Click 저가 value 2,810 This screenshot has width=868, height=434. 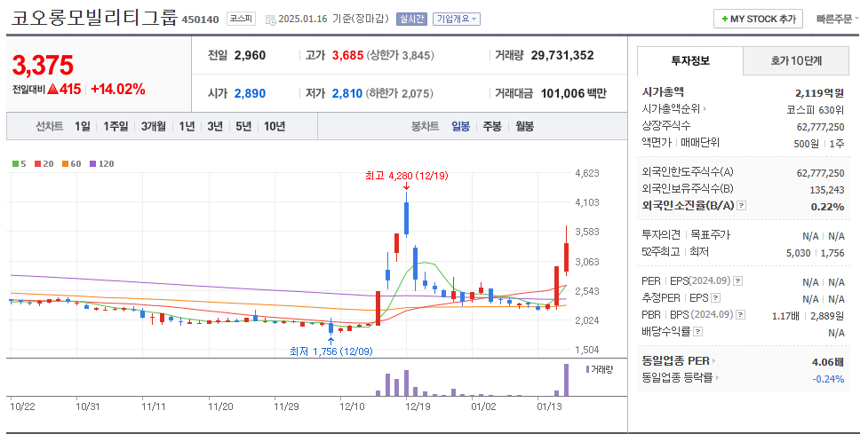[347, 93]
